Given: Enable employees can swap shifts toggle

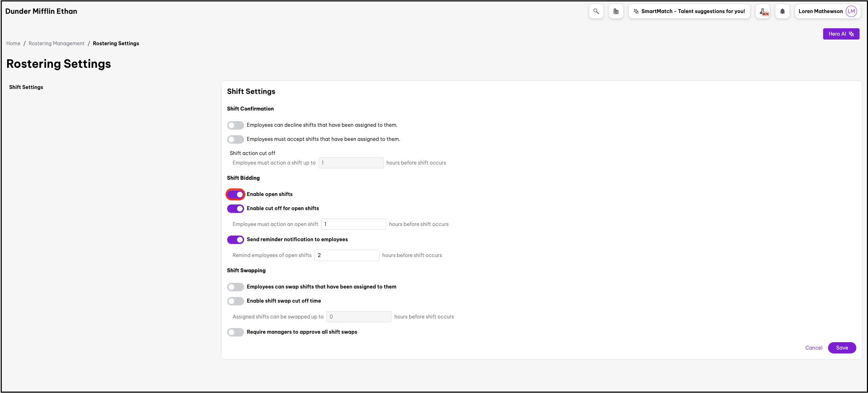Looking at the screenshot, I should tap(235, 287).
